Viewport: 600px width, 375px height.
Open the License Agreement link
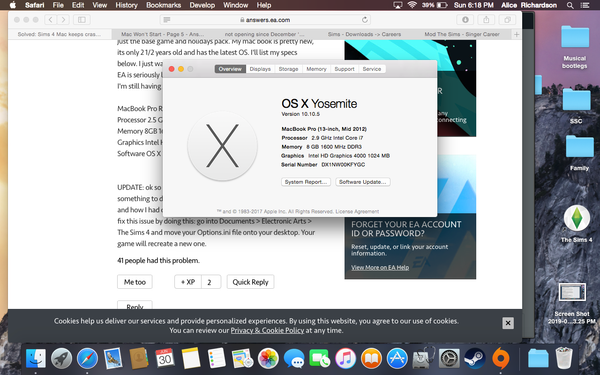(x=357, y=211)
